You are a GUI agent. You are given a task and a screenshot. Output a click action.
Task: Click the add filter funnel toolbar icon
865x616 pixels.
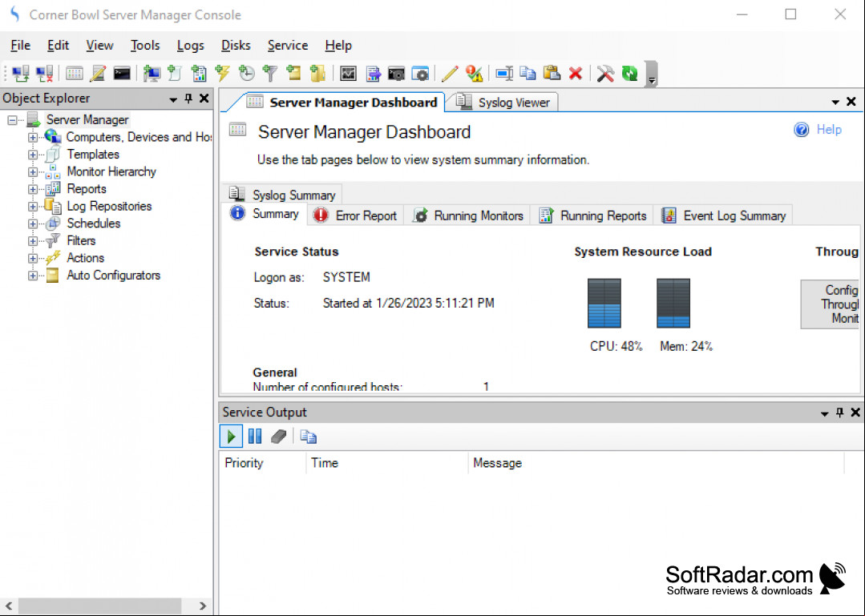(269, 73)
